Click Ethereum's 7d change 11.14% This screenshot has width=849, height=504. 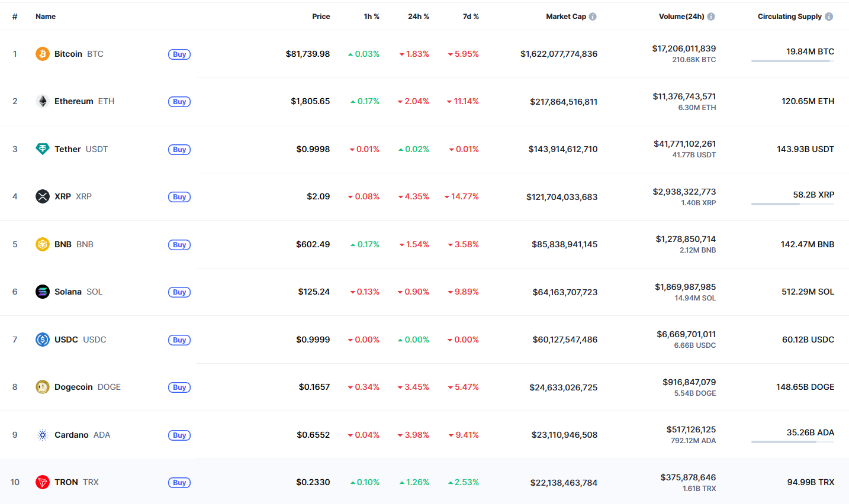pos(463,101)
